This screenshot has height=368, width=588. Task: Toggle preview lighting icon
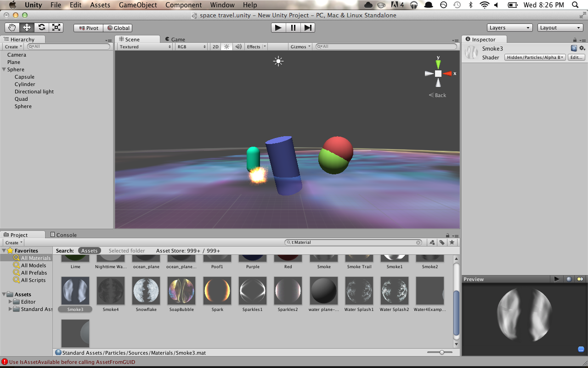pos(580,279)
